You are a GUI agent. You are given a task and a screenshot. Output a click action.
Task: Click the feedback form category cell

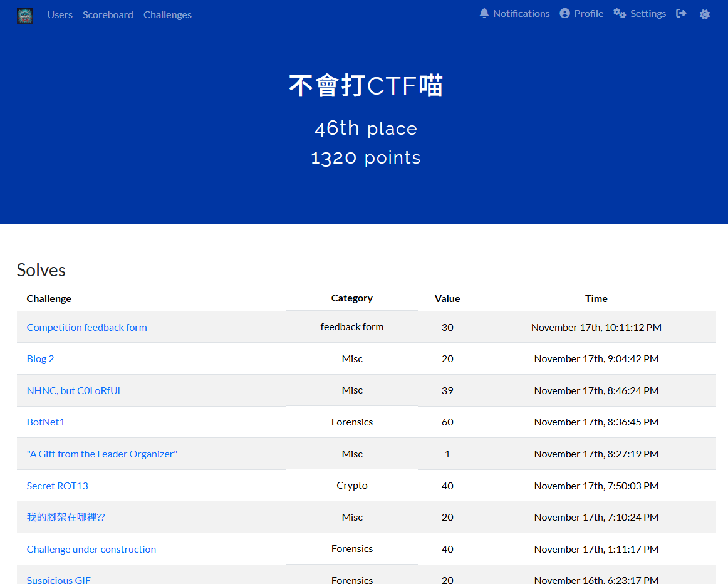352,327
